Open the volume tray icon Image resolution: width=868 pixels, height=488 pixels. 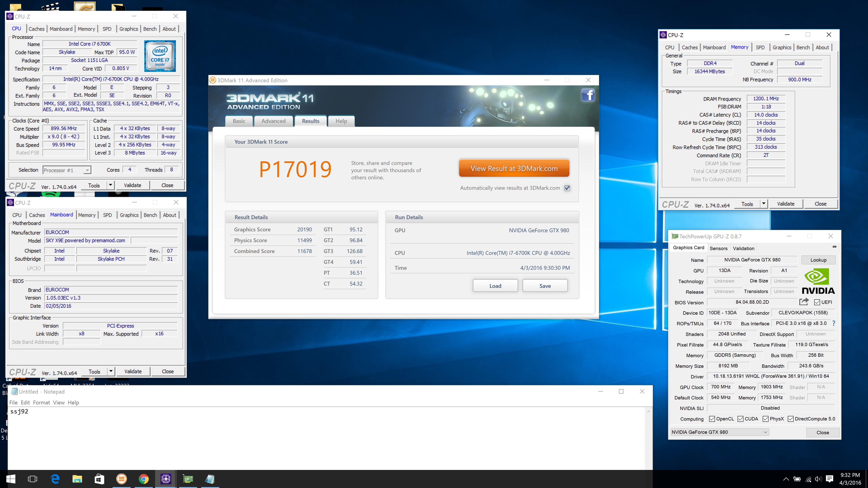click(818, 479)
